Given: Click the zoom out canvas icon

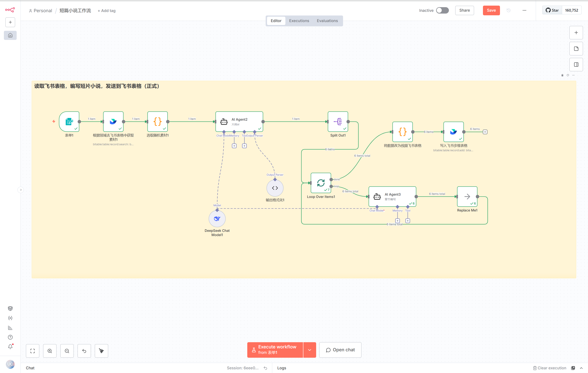Looking at the screenshot, I should (67, 351).
